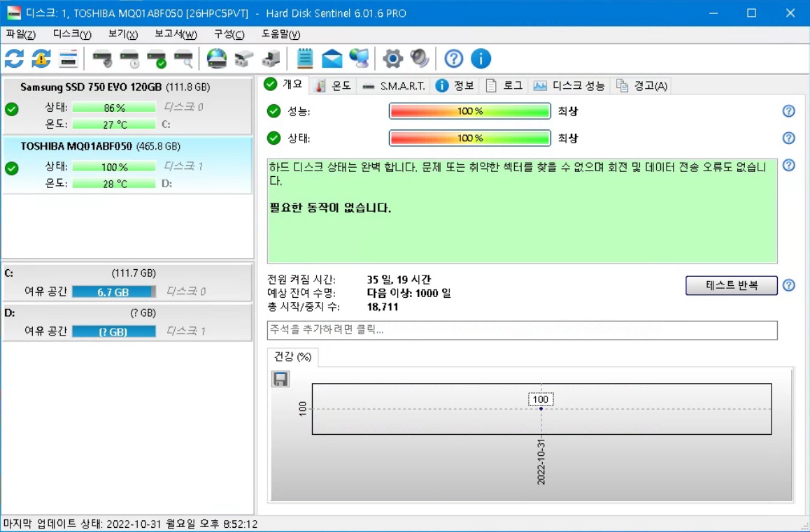
Task: Click the blue envelope mail icon
Action: [x=332, y=58]
